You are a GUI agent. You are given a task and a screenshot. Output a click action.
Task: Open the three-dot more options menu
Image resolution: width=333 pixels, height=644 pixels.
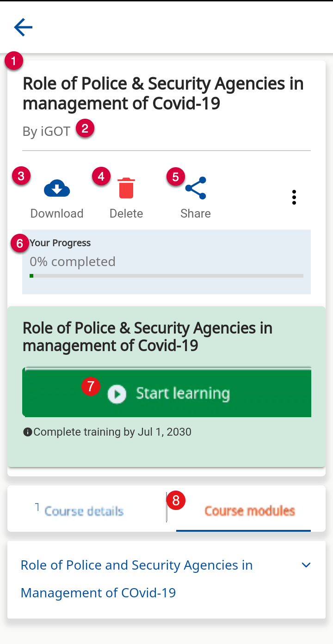click(294, 197)
